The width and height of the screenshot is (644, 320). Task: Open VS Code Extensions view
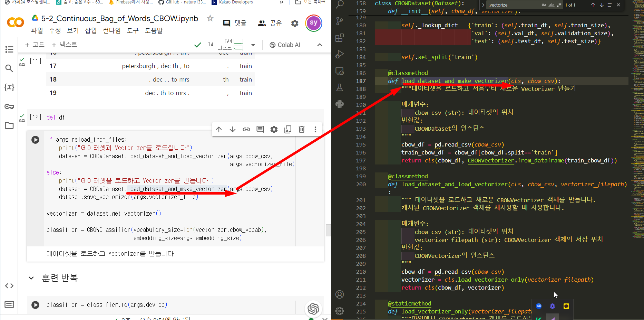pyautogui.click(x=340, y=38)
